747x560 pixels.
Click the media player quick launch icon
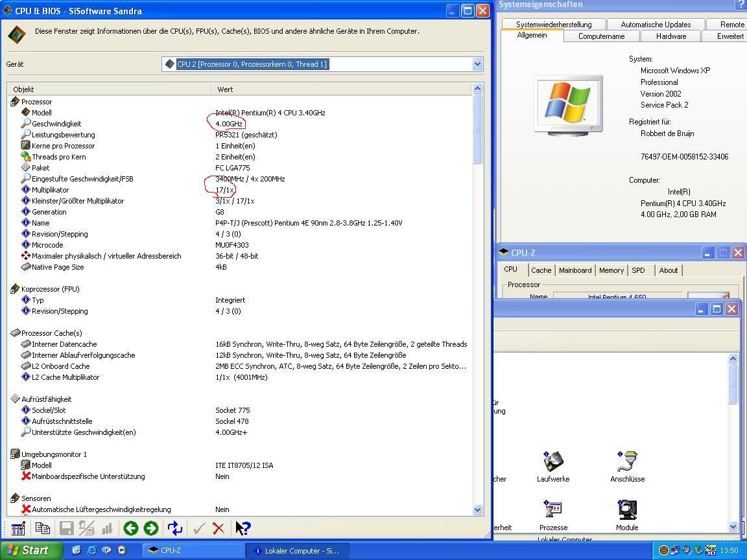coord(122,550)
